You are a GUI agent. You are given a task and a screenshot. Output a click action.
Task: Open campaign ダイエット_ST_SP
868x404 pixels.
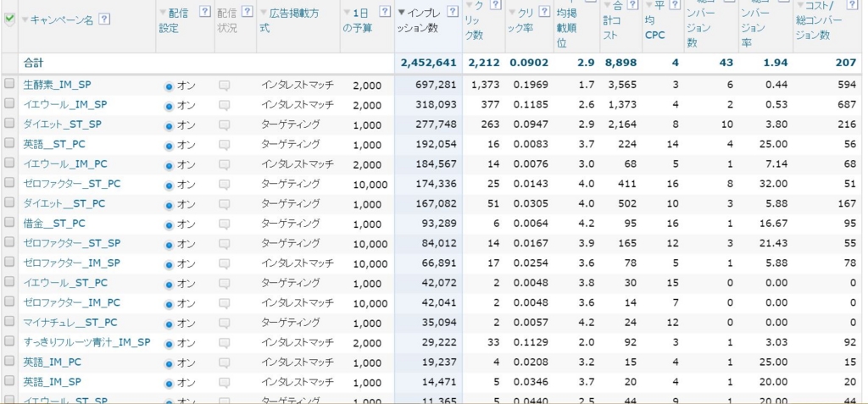click(63, 125)
